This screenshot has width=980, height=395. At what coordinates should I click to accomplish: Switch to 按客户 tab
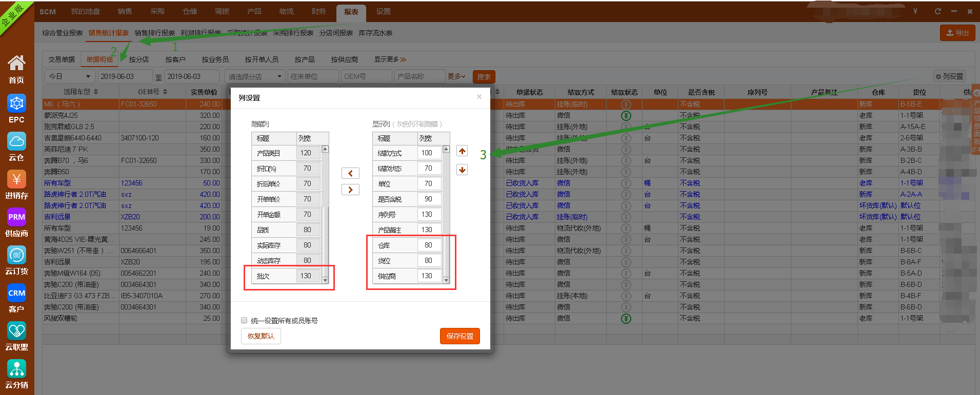[x=175, y=59]
